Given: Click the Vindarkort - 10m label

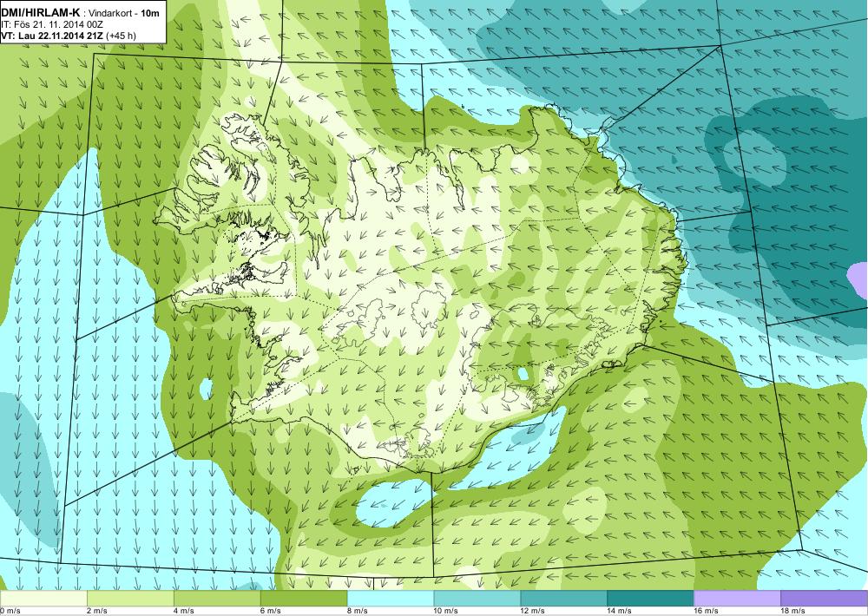Looking at the screenshot, I should tap(123, 13).
